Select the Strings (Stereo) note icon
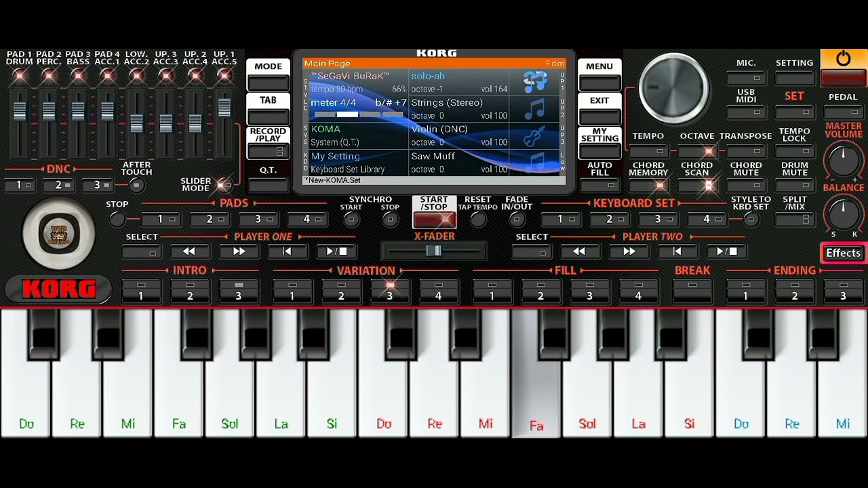This screenshot has height=488, width=868. click(x=536, y=109)
